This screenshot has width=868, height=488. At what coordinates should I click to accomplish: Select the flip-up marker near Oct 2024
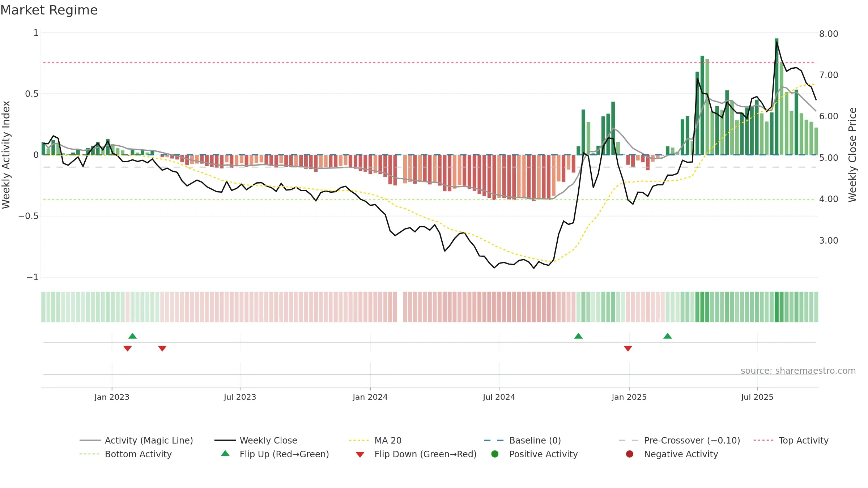[x=578, y=336]
